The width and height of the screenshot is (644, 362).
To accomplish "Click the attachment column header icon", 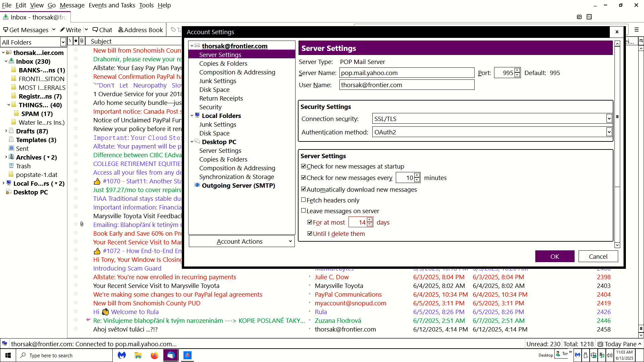I will tap(82, 41).
